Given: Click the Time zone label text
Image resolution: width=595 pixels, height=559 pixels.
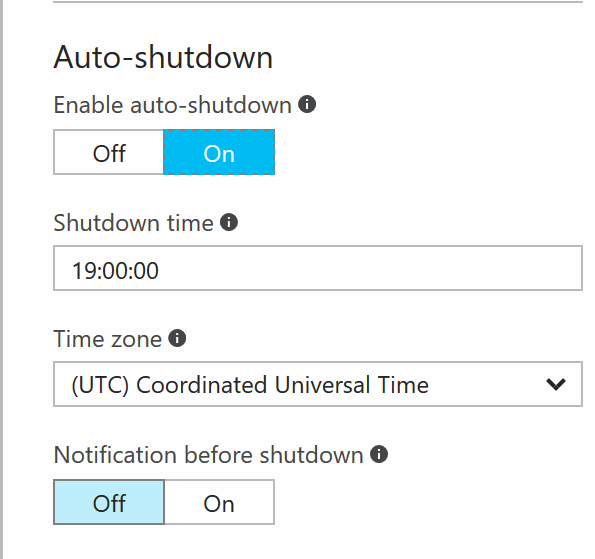Looking at the screenshot, I should [108, 339].
